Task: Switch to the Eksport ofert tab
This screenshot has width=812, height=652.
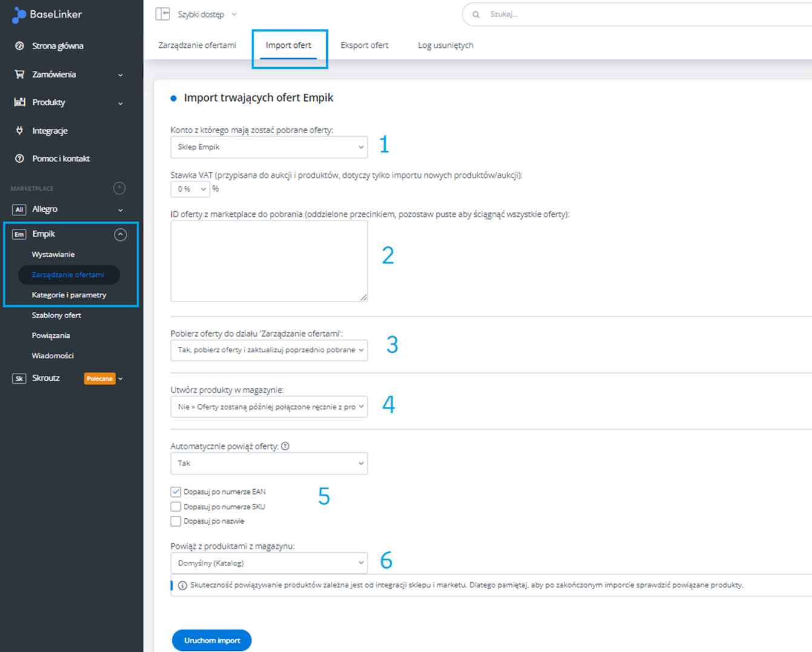Action: pos(364,45)
